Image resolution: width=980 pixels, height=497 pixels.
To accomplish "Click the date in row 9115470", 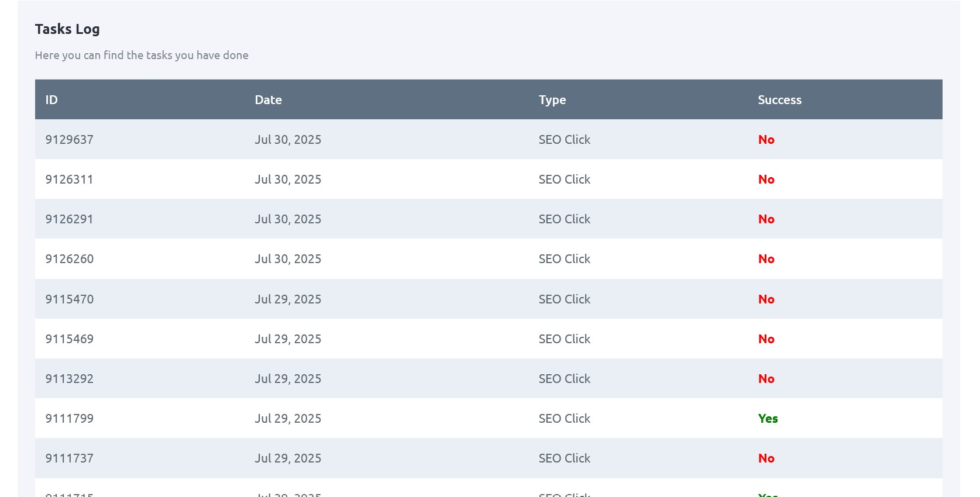I will coord(288,299).
